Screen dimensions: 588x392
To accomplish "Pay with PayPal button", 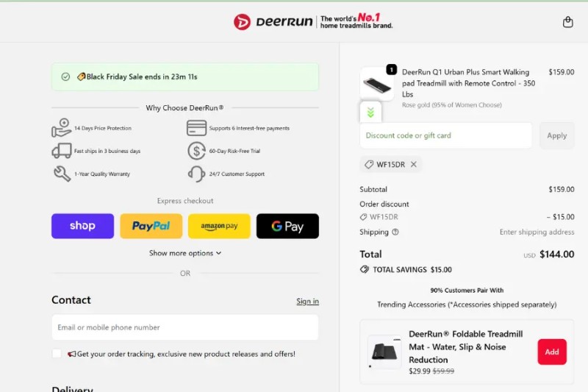I will point(151,227).
